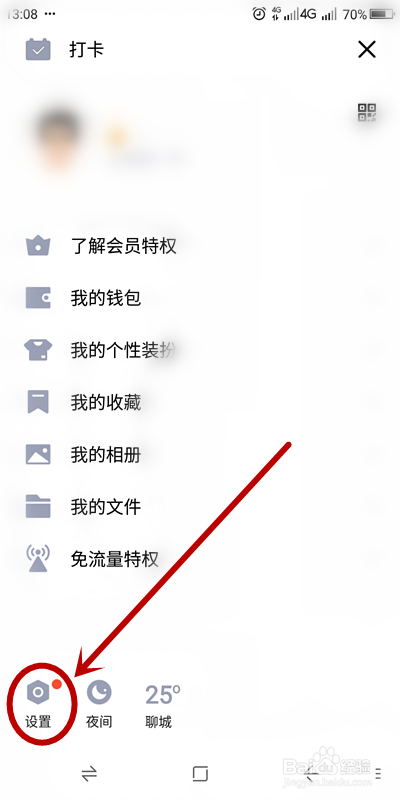Click the wallet icon

point(38,298)
